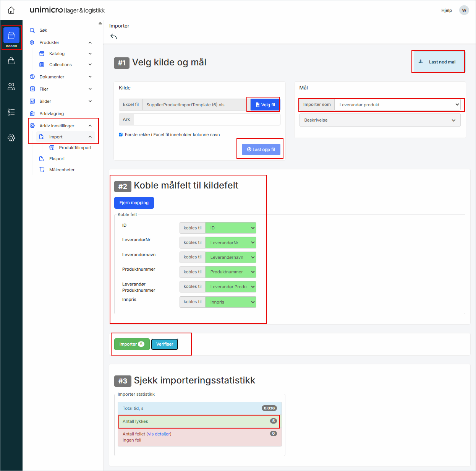This screenshot has width=476, height=471.
Task: Open the Innpris mapping dropdown
Action: pos(230,302)
